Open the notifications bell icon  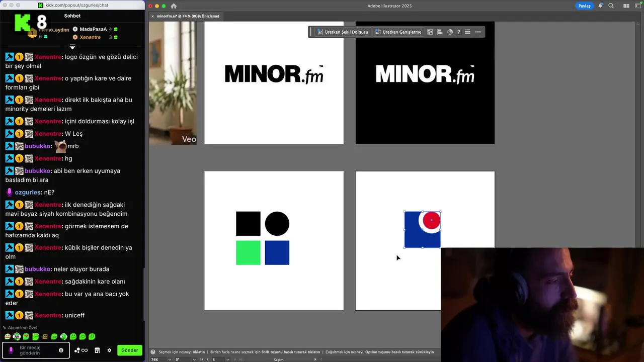pyautogui.click(x=601, y=6)
